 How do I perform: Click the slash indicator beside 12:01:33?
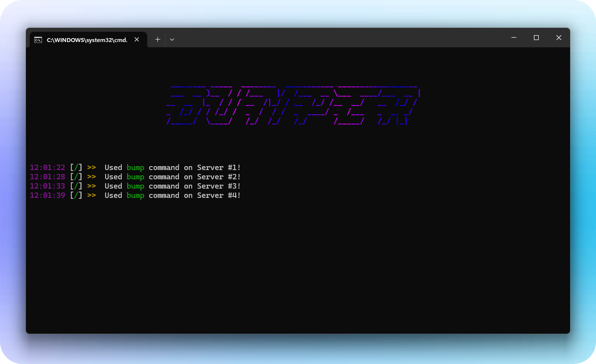(76, 186)
